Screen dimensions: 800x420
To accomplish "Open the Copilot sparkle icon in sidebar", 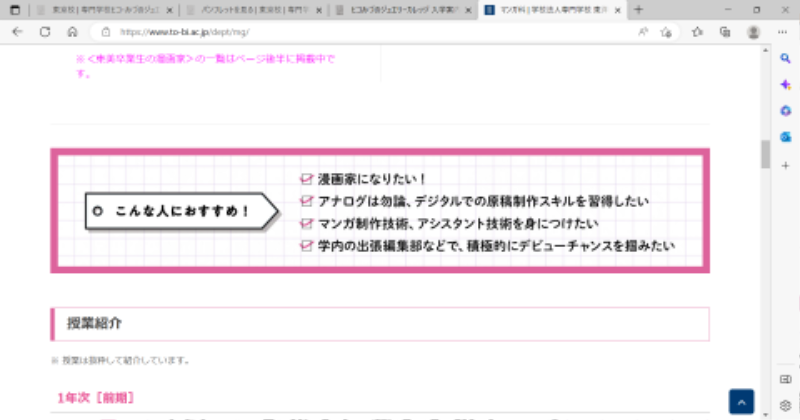I will click(785, 85).
